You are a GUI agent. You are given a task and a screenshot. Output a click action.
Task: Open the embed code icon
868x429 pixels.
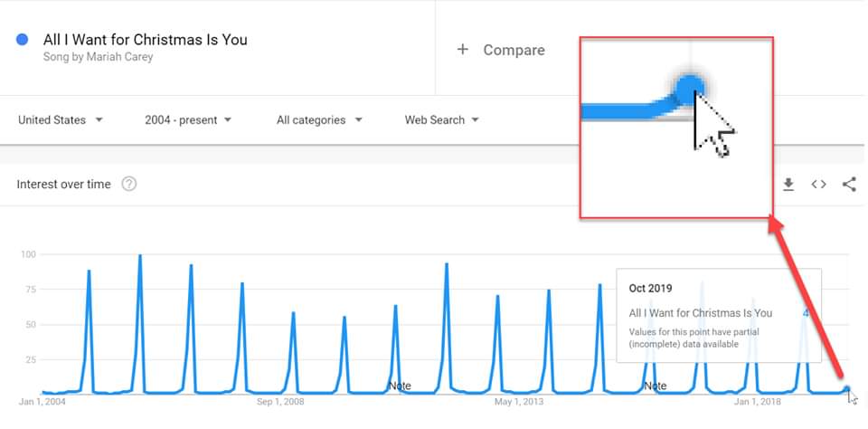point(818,185)
